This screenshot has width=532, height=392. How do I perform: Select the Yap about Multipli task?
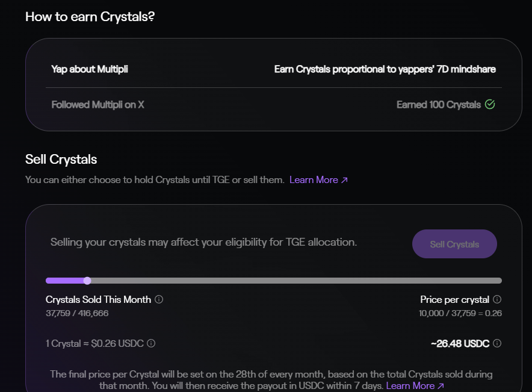(90, 69)
